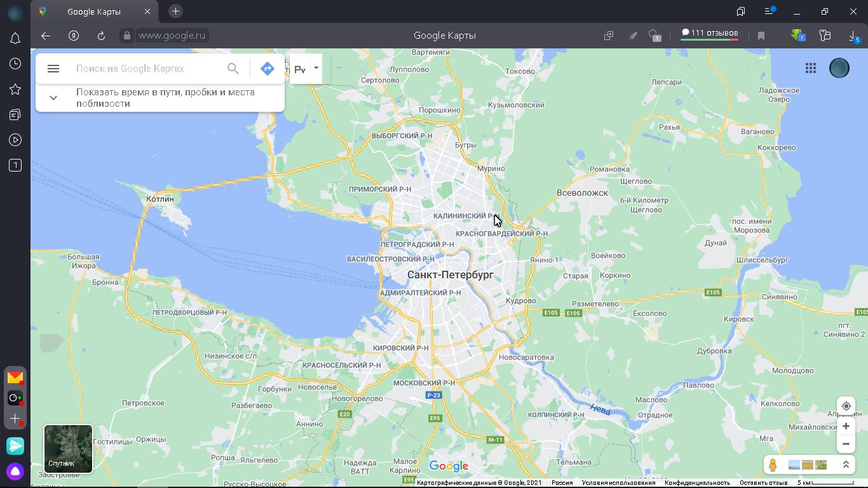Reload the page in browser toolbar
Image resolution: width=868 pixels, height=488 pixels.
101,36
